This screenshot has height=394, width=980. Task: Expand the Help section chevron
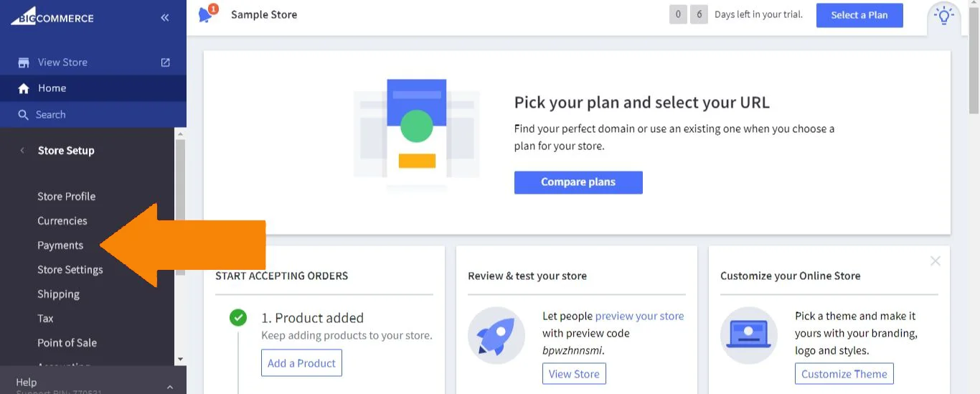[x=170, y=387]
